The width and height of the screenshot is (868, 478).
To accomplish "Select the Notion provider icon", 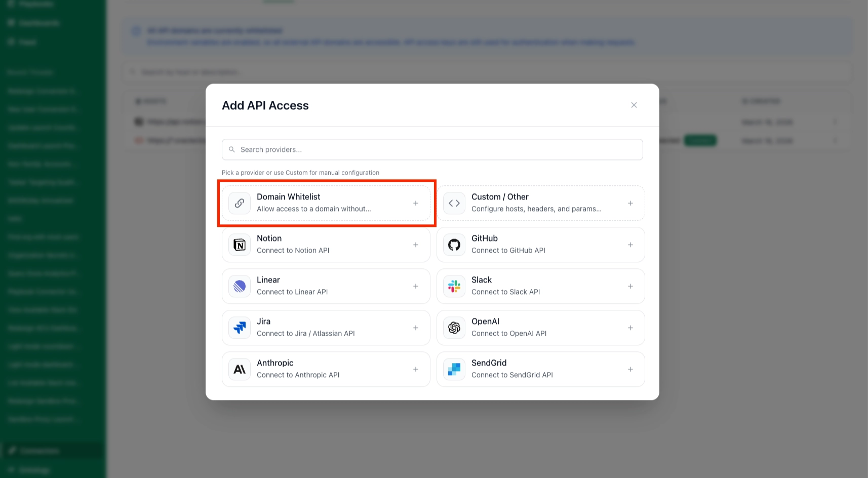I will pos(239,245).
